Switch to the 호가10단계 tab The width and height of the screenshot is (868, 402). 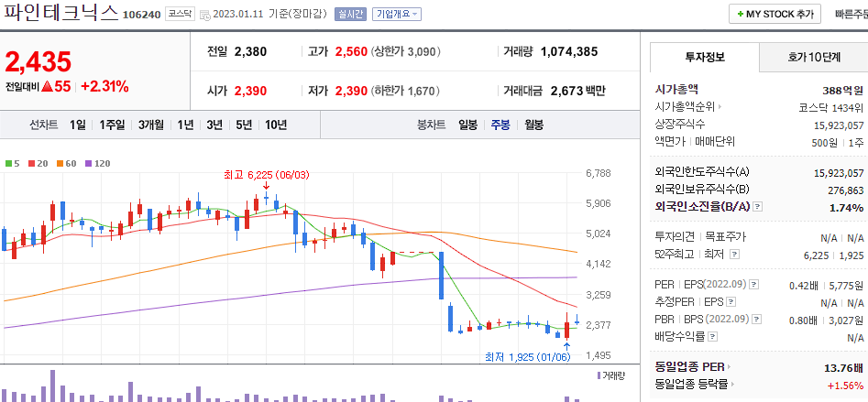pyautogui.click(x=814, y=57)
